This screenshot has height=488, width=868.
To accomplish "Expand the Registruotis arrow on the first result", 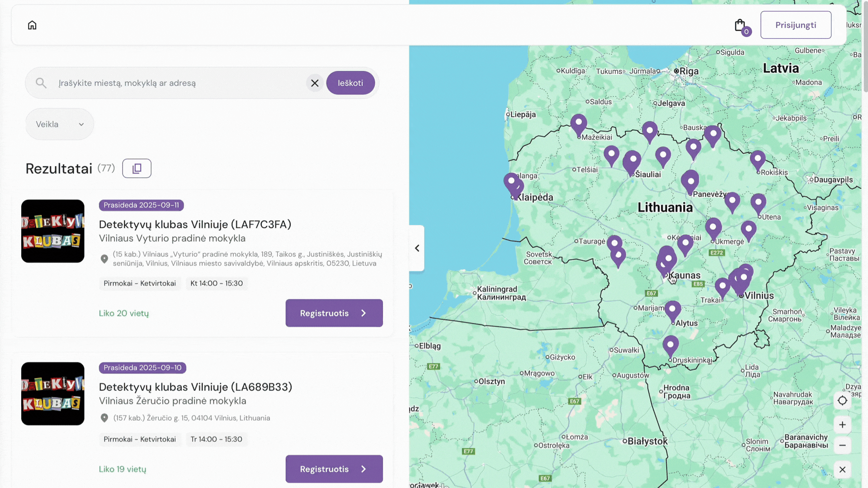I will click(x=363, y=313).
